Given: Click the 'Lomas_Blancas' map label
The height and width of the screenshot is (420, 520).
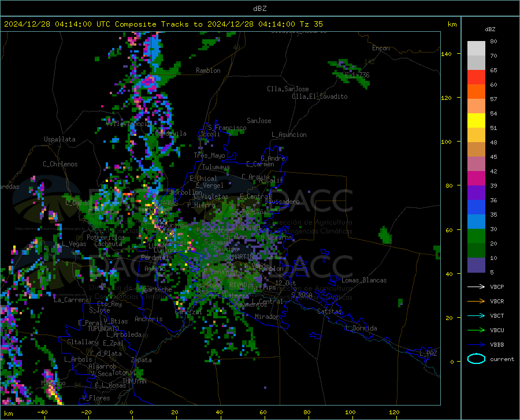Looking at the screenshot, I should coord(364,280).
